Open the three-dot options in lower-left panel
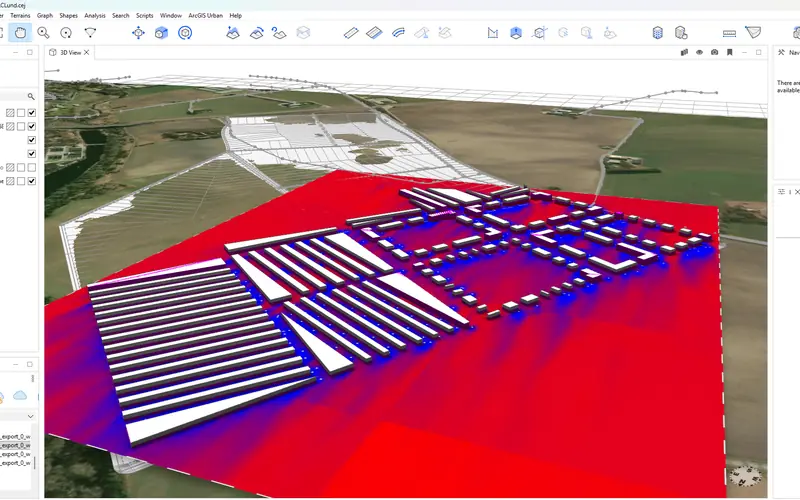The height and width of the screenshot is (500, 800). pyautogui.click(x=33, y=379)
